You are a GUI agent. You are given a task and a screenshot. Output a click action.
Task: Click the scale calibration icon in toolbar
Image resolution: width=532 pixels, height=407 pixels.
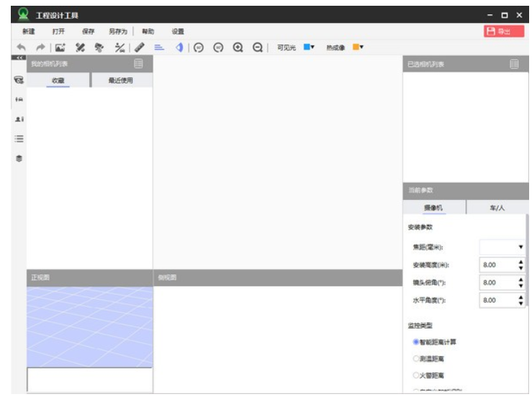(120, 47)
